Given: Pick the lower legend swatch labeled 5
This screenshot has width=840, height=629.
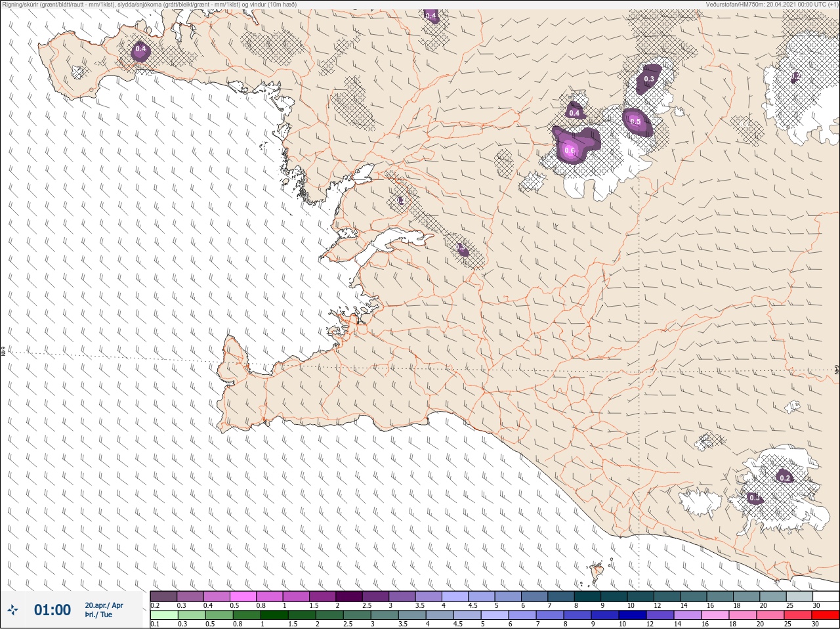Looking at the screenshot, I should click(x=494, y=615).
